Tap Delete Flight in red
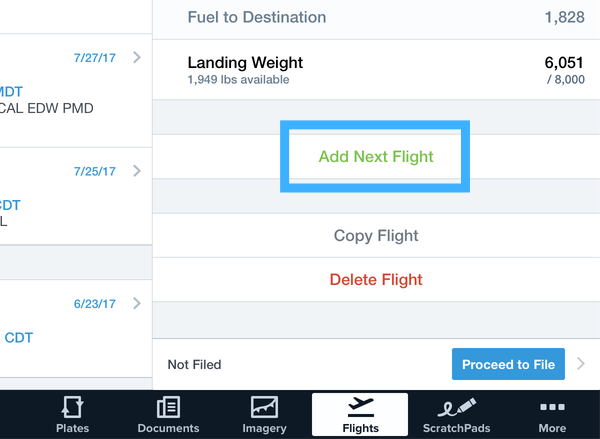The image size is (600, 439). (x=376, y=279)
